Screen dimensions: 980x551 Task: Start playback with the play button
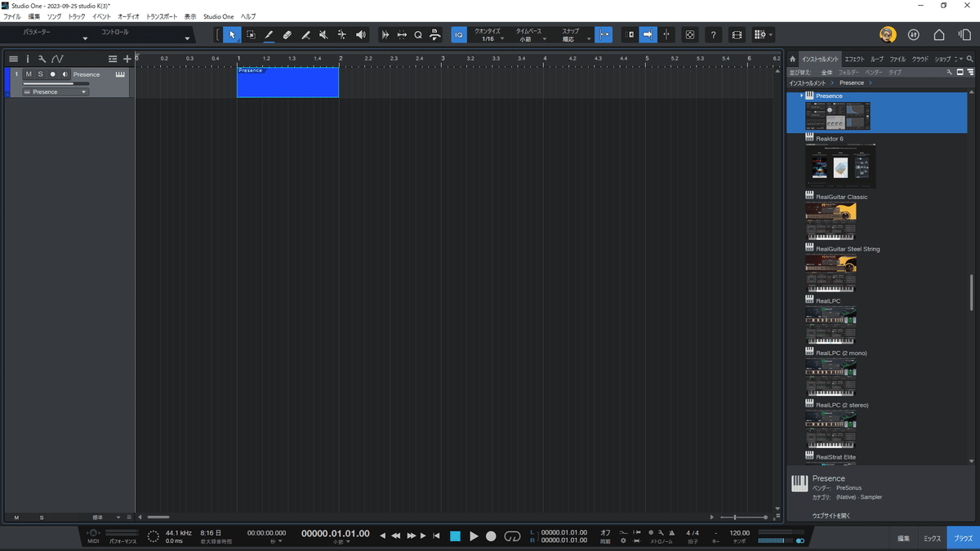474,536
